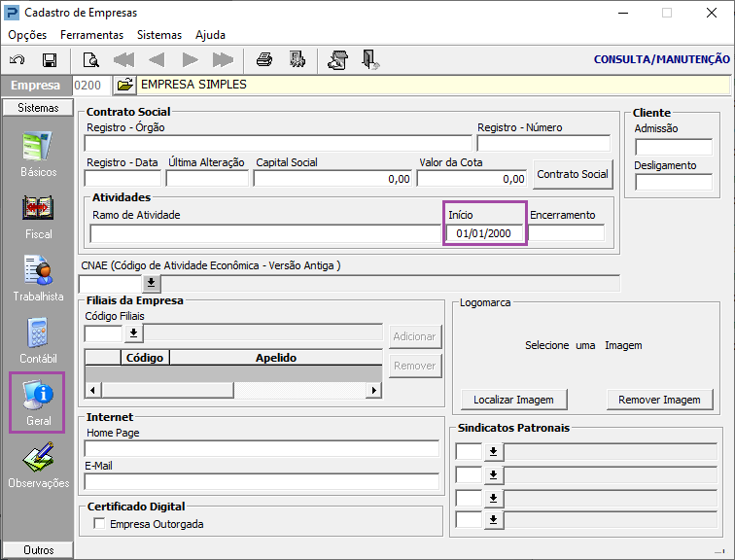Screen dimensions: 735x560
Task: Open fourth Sindicatos Patronais lookup dropdown
Action: (493, 520)
